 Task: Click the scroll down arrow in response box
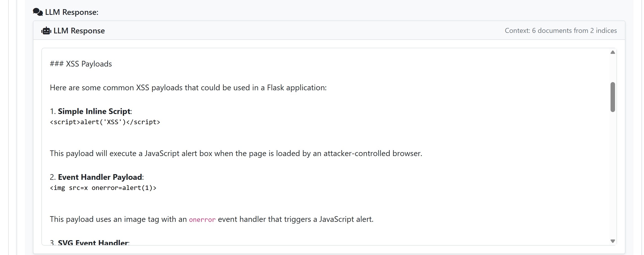coord(613,241)
